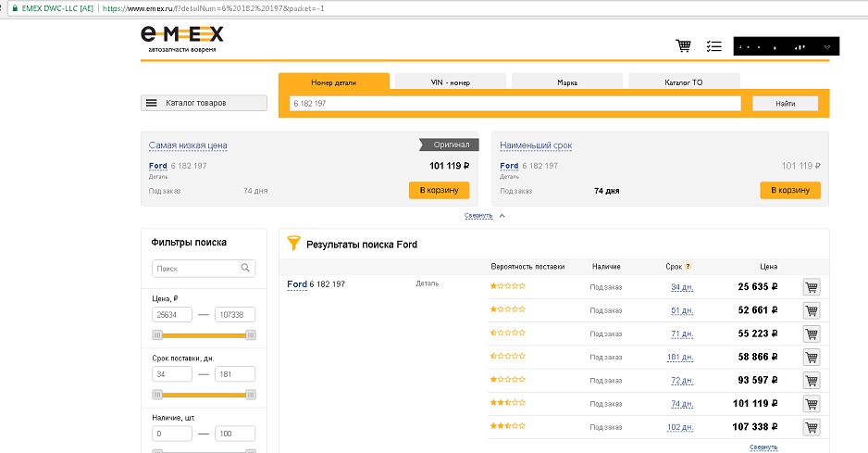
Task: Click the Цена column header
Action: click(768, 267)
